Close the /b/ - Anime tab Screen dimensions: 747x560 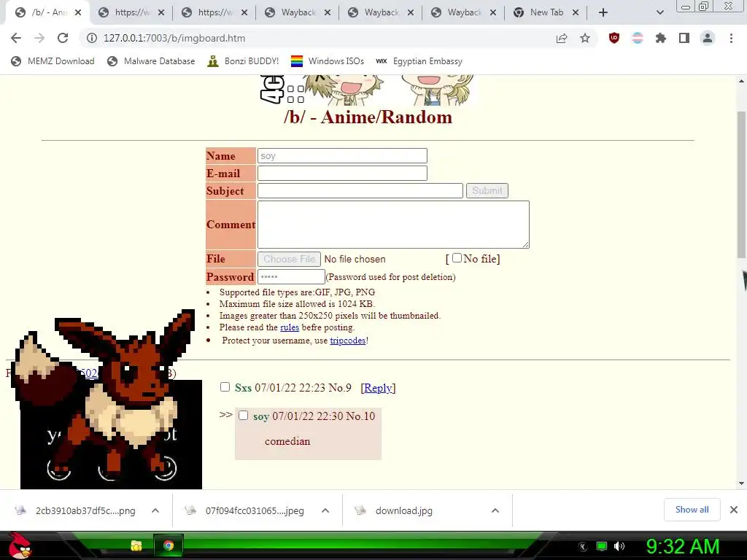click(78, 12)
